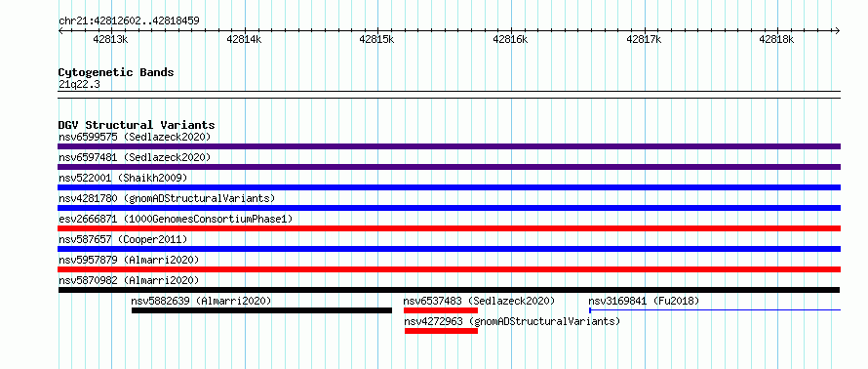Open the nsv5882639 (Almarri2020) label
This screenshot has height=369, width=868.
point(201,301)
